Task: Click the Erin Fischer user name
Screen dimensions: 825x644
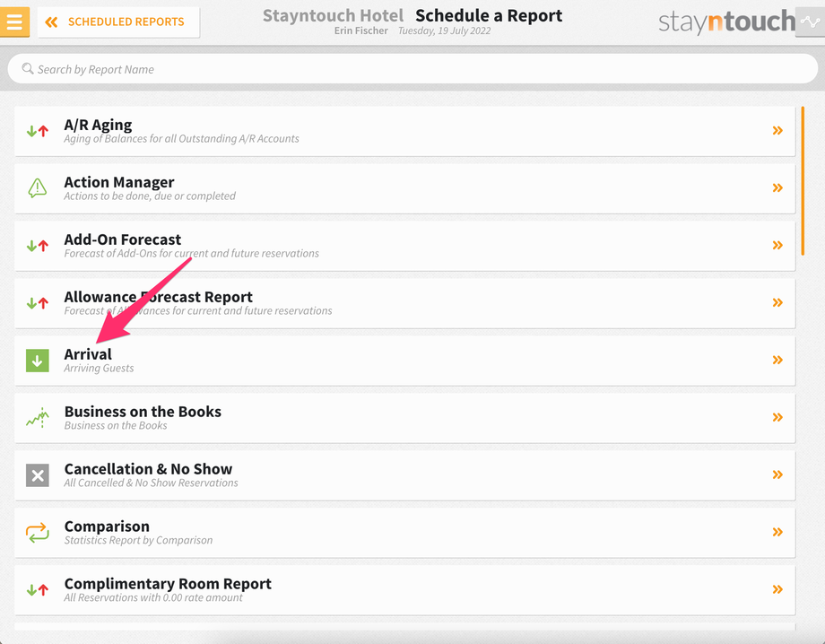Action: 360,31
